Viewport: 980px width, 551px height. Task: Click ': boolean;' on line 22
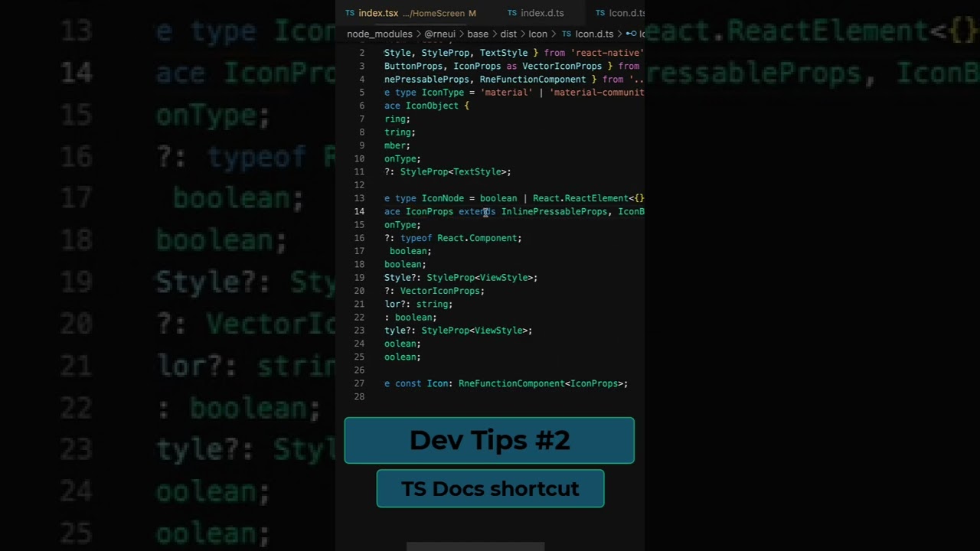tap(410, 317)
